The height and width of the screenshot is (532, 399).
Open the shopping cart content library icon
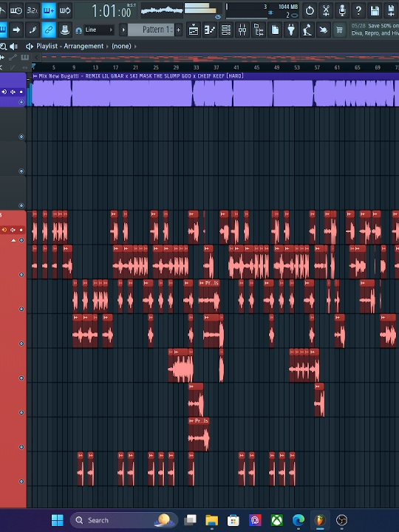point(339,30)
